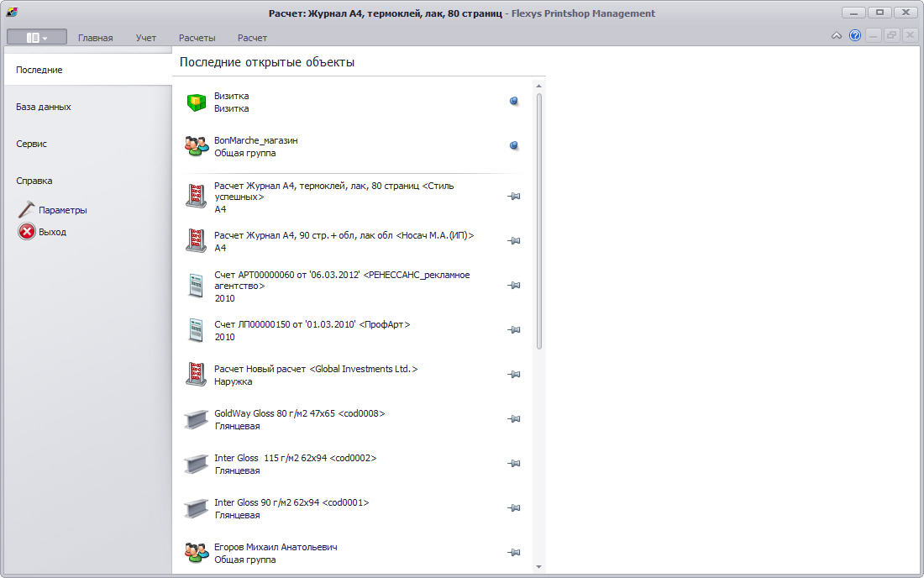This screenshot has height=578, width=924.
Task: Switch to the Расчеты ribbon tab
Action: click(x=197, y=38)
